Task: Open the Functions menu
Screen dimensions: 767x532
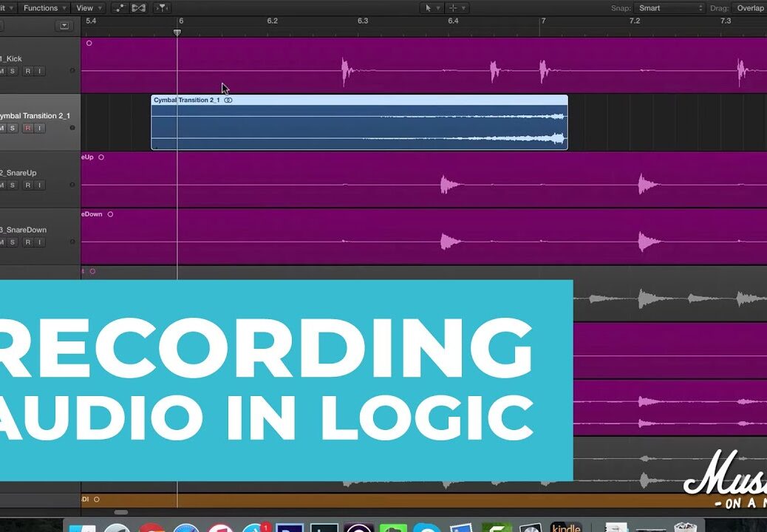Action: pos(44,8)
